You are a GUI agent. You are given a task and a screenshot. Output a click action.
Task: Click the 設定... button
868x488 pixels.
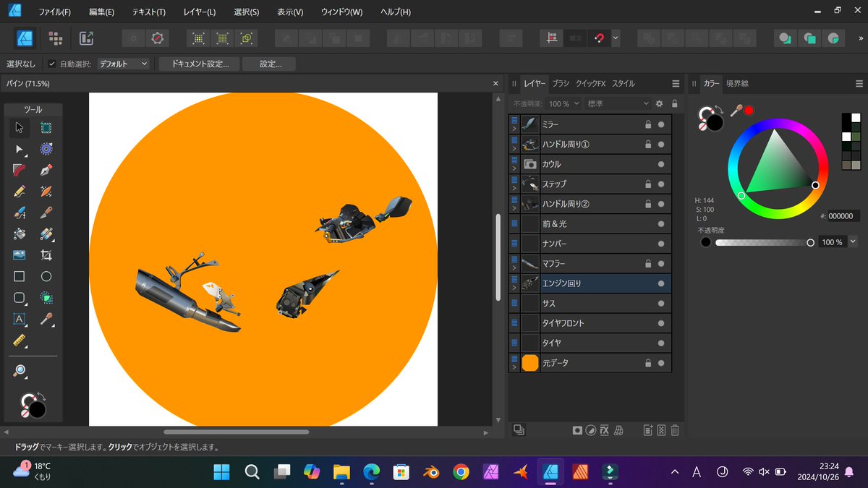(x=271, y=64)
